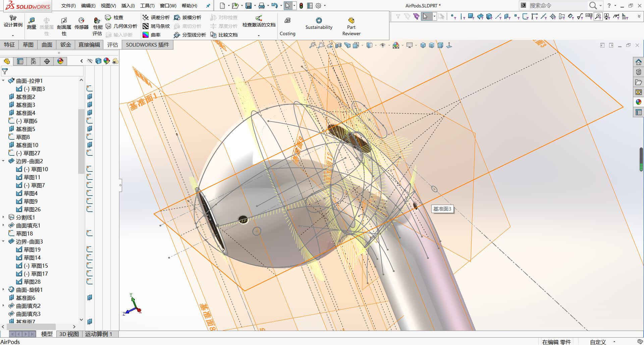Expand the 分割线1 tree node
This screenshot has height=345, width=644.
[3, 217]
